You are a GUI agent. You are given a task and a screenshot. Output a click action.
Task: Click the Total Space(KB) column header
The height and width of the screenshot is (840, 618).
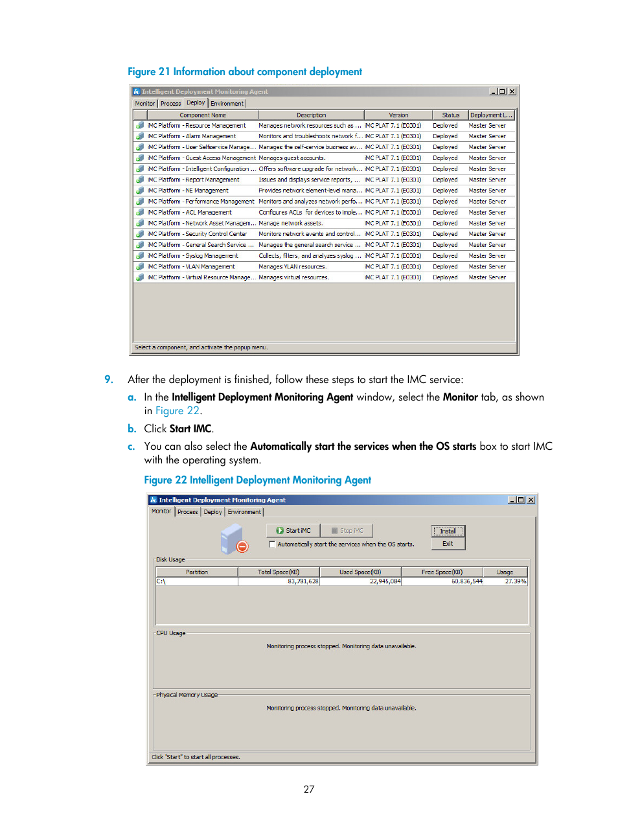click(279, 572)
